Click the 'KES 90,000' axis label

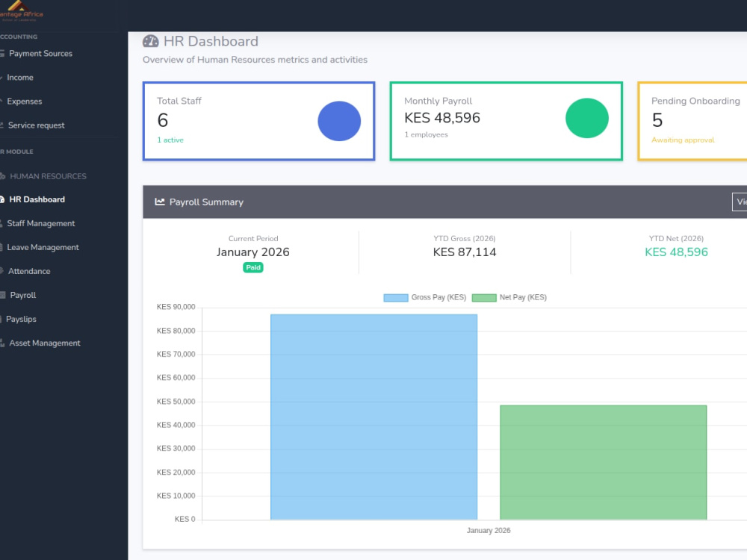pyautogui.click(x=176, y=307)
